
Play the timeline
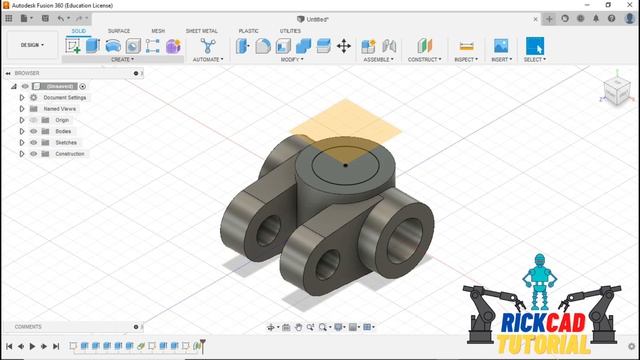[x=32, y=347]
